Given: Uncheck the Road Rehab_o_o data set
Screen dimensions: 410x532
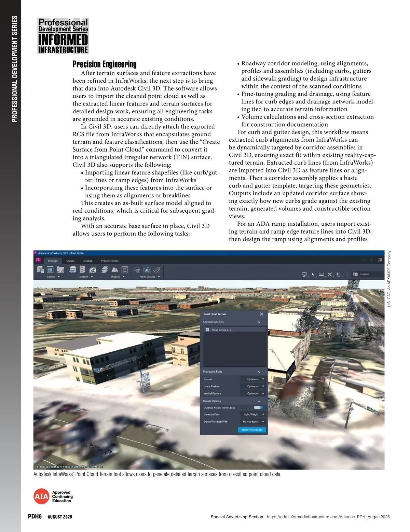Looking at the screenshot, I should click(x=207, y=330).
